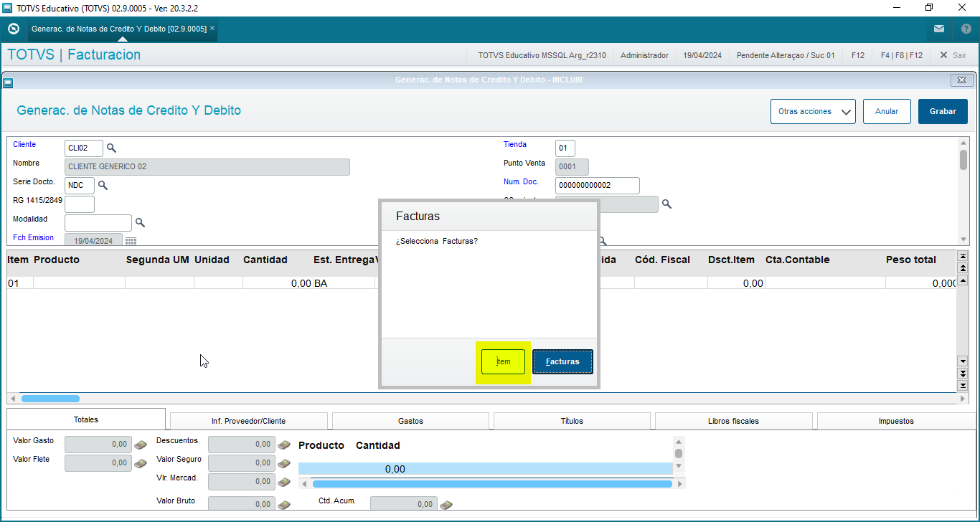Expand the Otras acciones dropdown
Image resolution: width=980 pixels, height=522 pixels.
(x=813, y=111)
